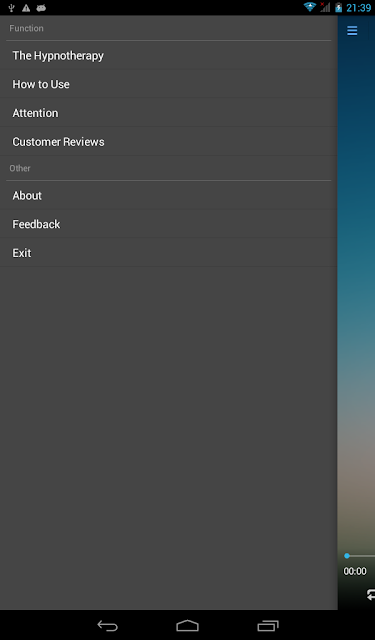Tap the cellular signal status icon
Image resolution: width=375 pixels, height=640 pixels.
(325, 7)
